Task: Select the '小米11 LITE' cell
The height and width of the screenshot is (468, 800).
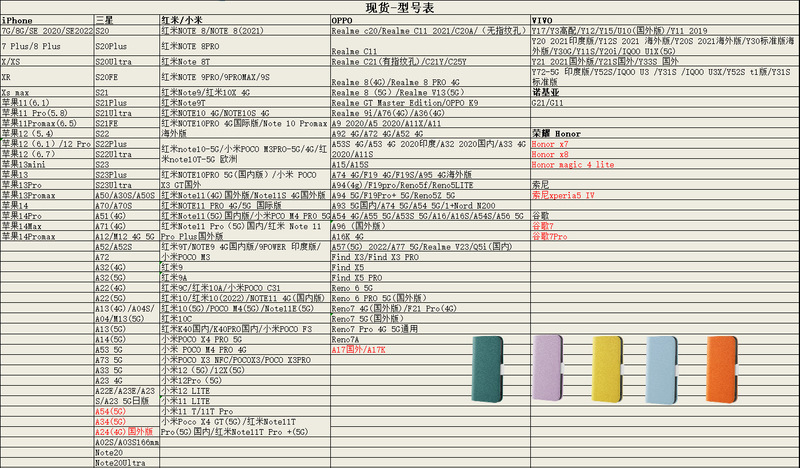Action: click(244, 401)
